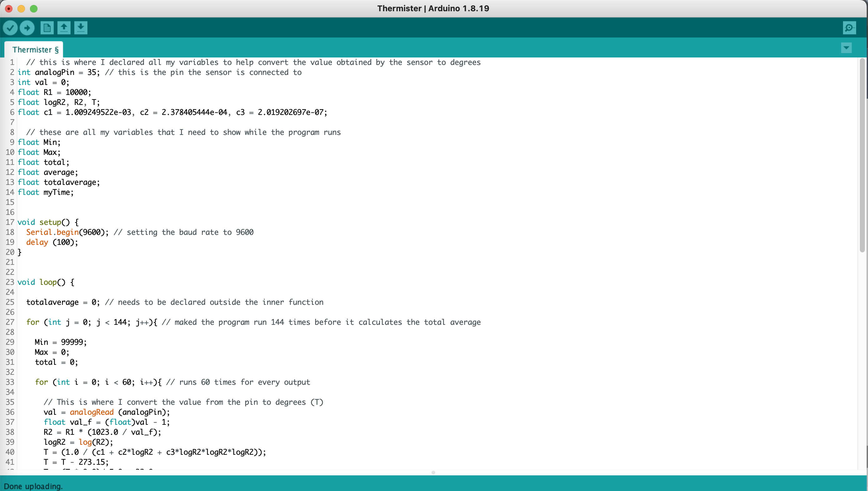
Task: Expand the tab menu dropdown arrow
Action: coord(846,48)
